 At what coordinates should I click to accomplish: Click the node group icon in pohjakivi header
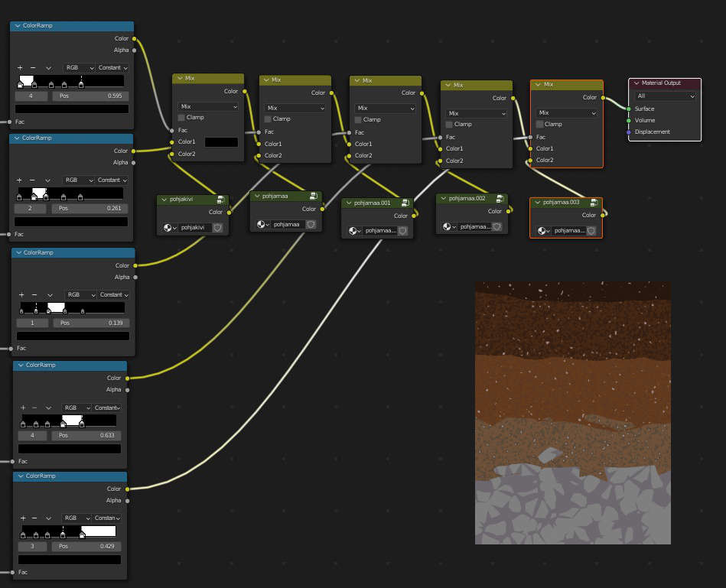(x=221, y=200)
